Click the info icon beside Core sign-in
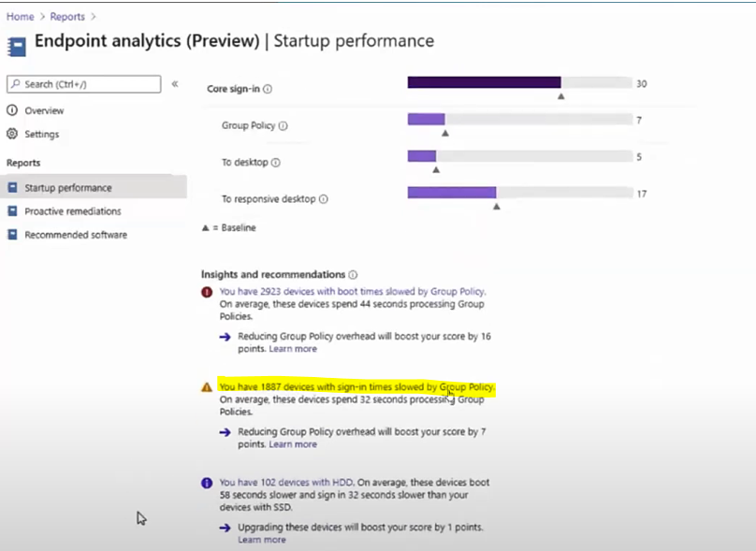 pyautogui.click(x=268, y=89)
